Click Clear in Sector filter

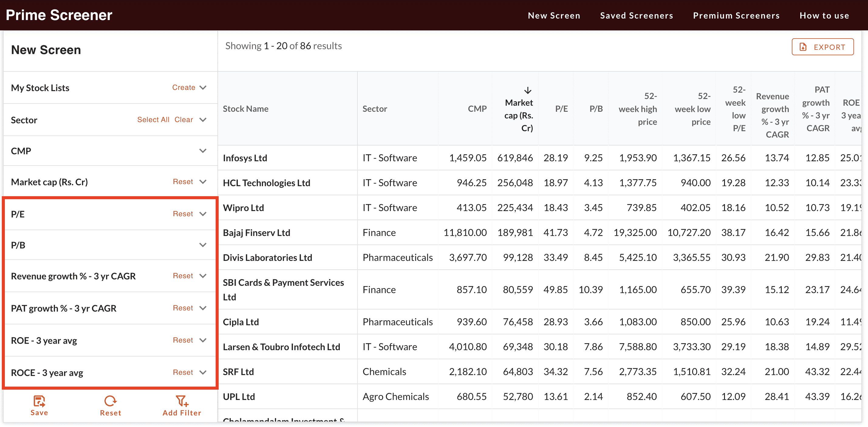click(184, 120)
